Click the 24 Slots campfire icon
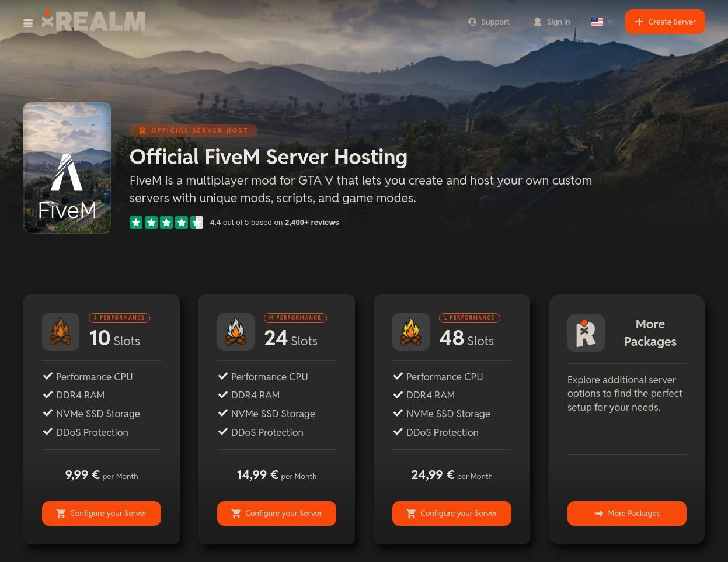 pyautogui.click(x=236, y=332)
